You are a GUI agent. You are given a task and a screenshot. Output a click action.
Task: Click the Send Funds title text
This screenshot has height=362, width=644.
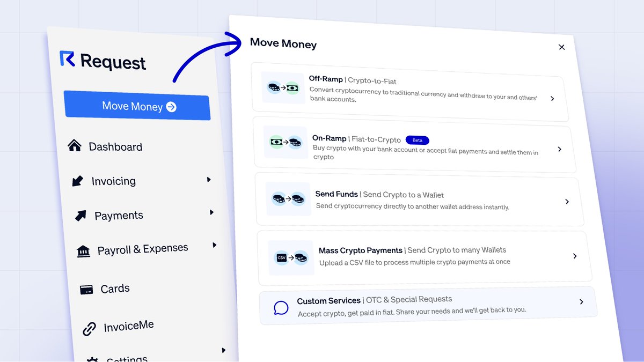click(336, 194)
